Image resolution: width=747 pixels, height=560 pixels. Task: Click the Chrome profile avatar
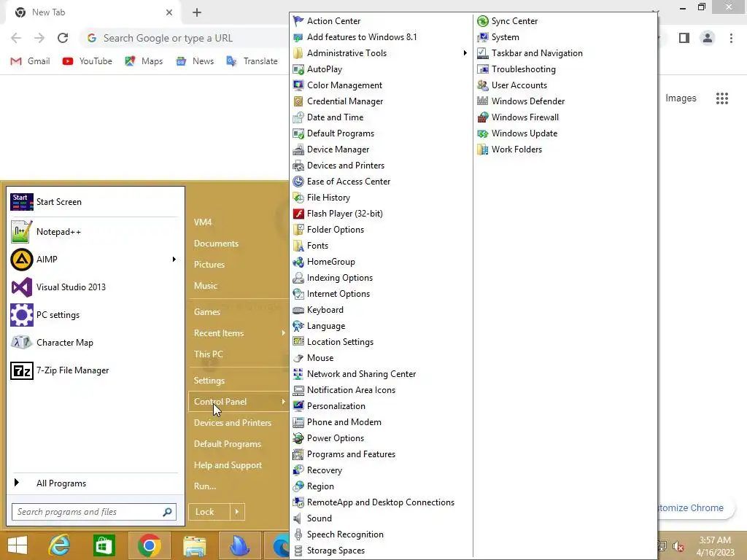[x=708, y=38]
